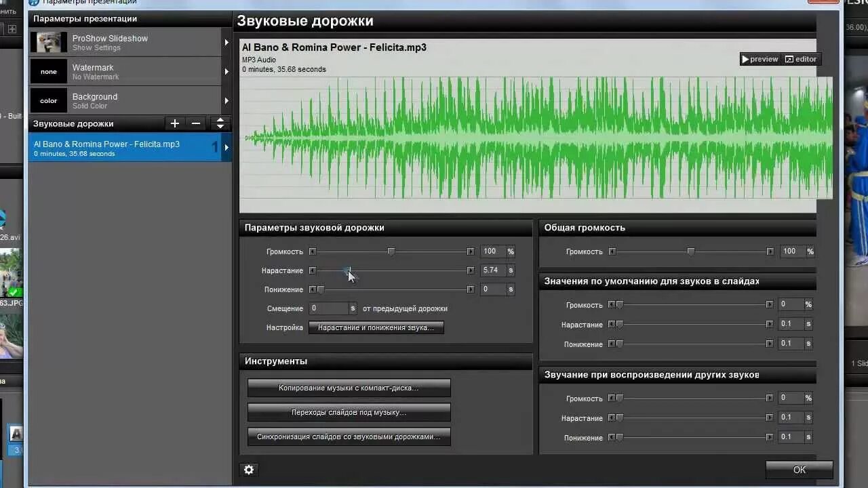Open the audio editor button
The image size is (868, 488).
coord(801,59)
